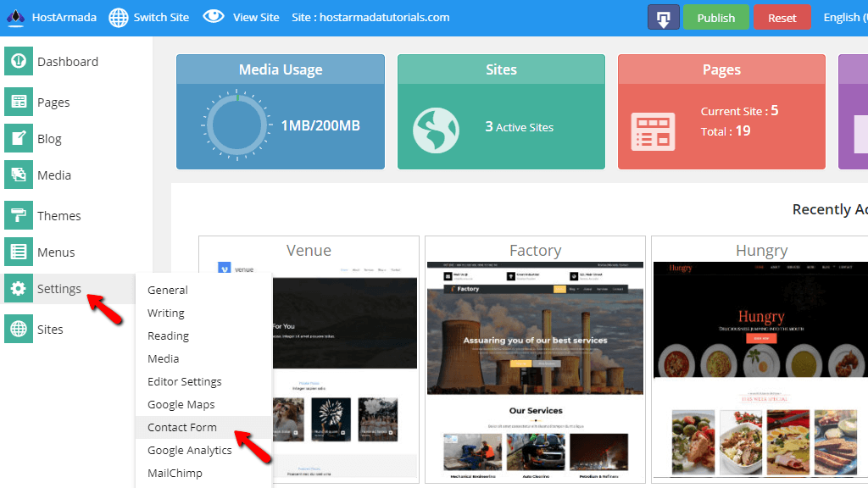This screenshot has width=868, height=488.
Task: Click the download arrow button beside Publish
Action: click(663, 18)
